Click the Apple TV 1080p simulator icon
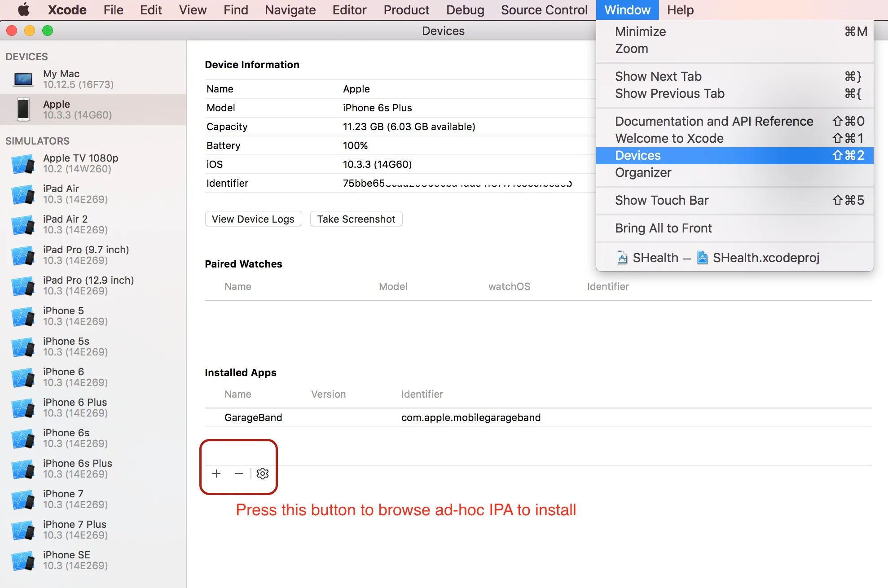Image resolution: width=888 pixels, height=588 pixels. pyautogui.click(x=23, y=164)
